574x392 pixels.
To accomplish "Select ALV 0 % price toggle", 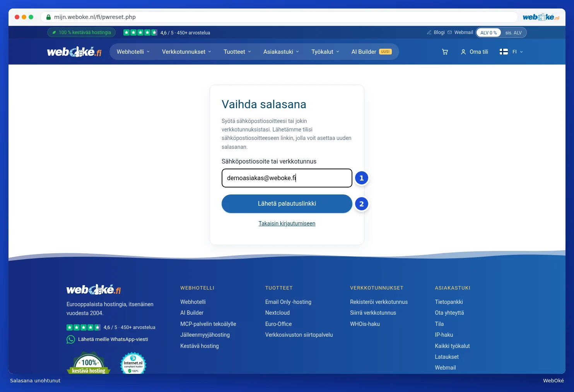I will coord(489,33).
